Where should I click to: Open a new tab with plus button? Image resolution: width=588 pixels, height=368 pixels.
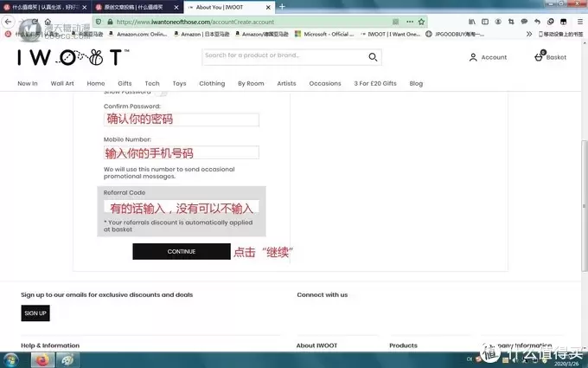(x=282, y=7)
